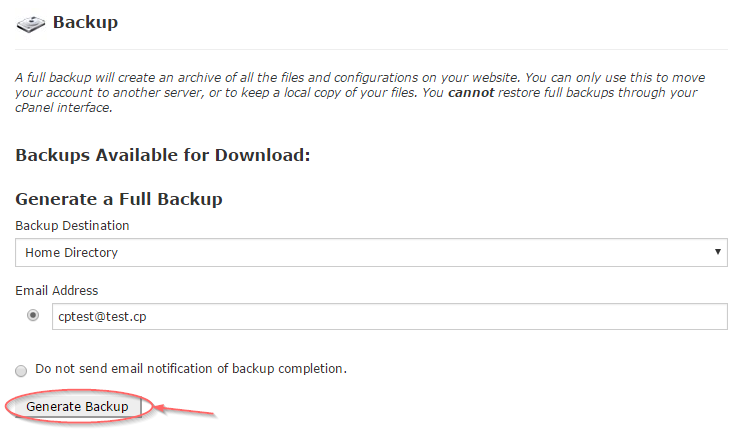This screenshot has width=732, height=433.
Task: Select the email address radio button
Action: pos(33,315)
